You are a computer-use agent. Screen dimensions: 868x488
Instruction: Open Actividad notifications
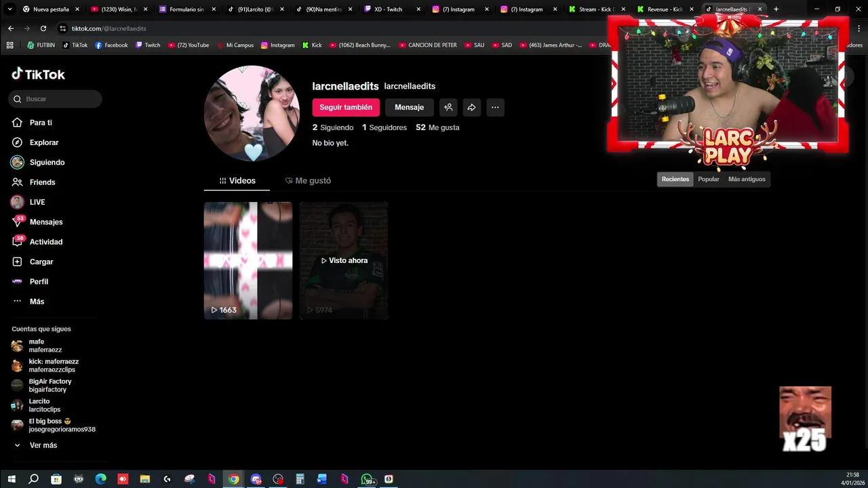click(x=46, y=242)
